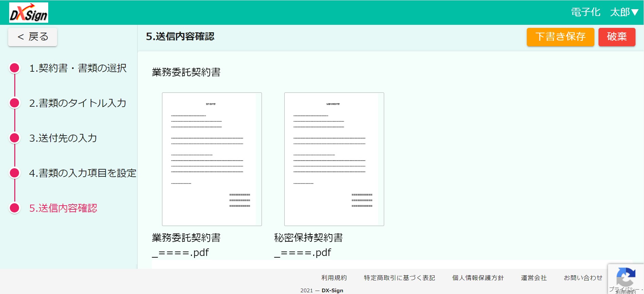Open the 電子化 太郎 user dropdown
The image size is (644, 294).
(604, 12)
